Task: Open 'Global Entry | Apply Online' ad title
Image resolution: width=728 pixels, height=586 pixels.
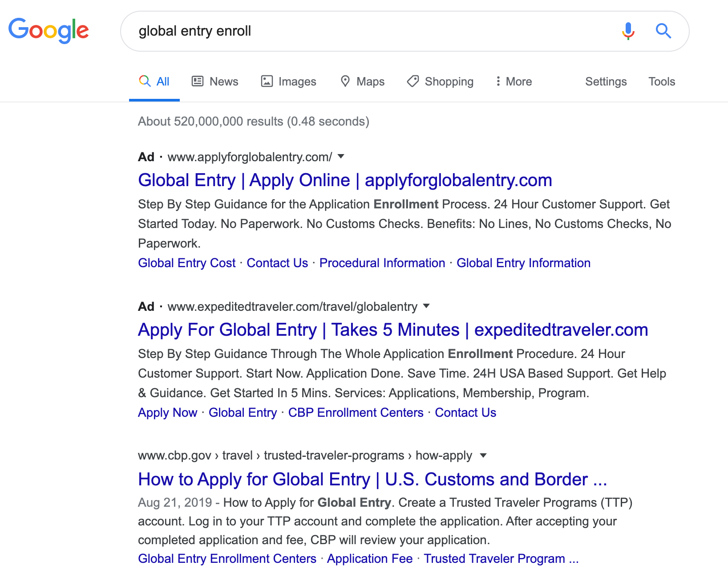Action: click(x=345, y=180)
